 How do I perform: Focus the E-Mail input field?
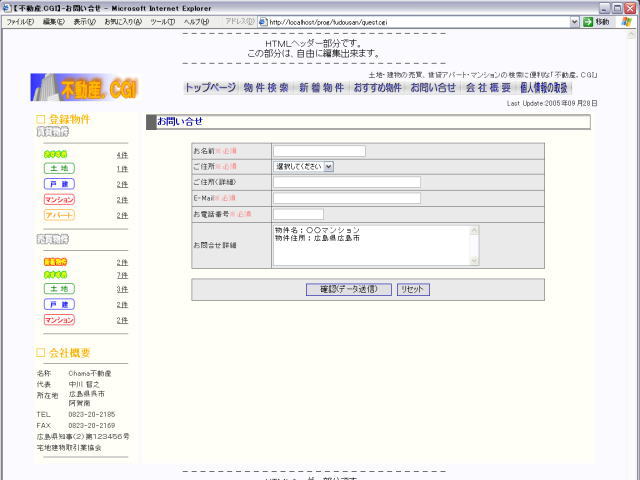(x=346, y=198)
